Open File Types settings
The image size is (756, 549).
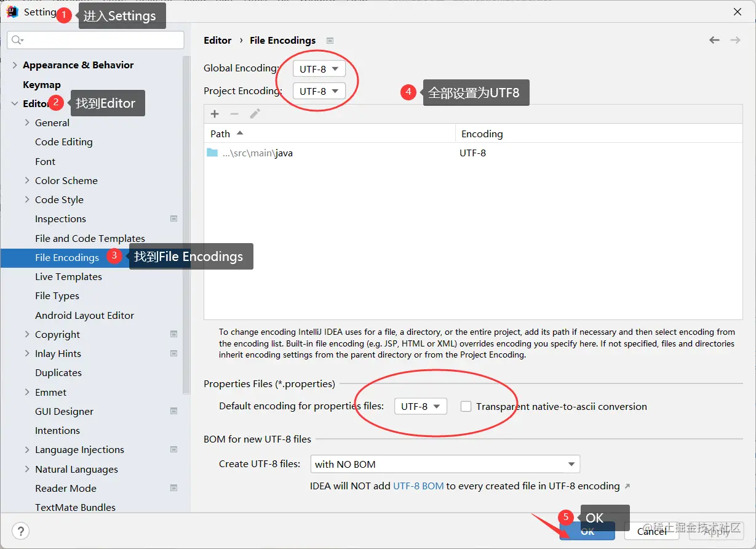pyautogui.click(x=57, y=295)
